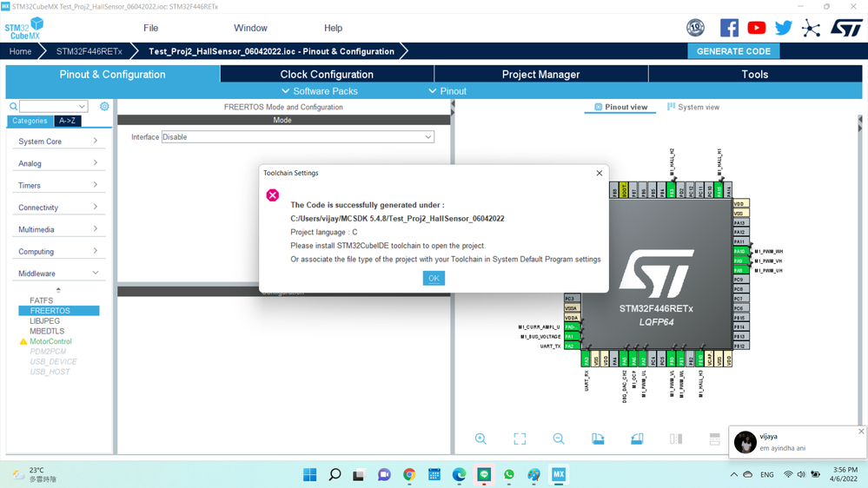Open ST Facebook page icon
868x488 pixels.
tap(729, 28)
